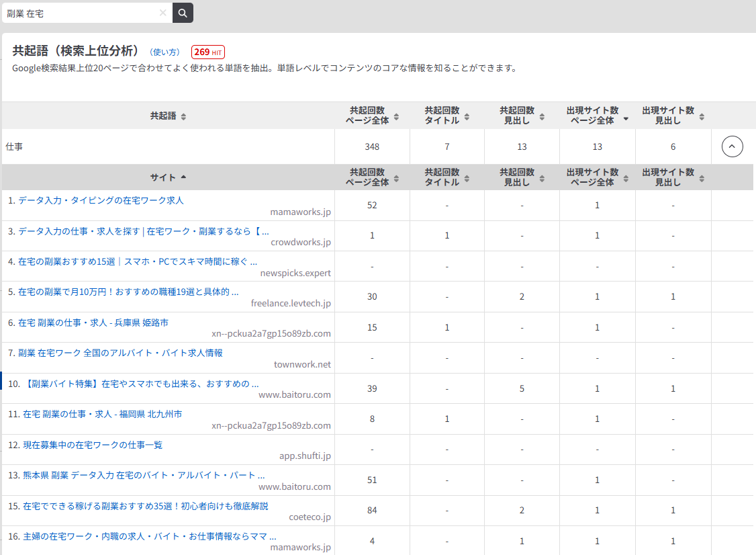756x555 pixels.
Task: Sort top table by 共起回数 タイトル
Action: (446, 116)
